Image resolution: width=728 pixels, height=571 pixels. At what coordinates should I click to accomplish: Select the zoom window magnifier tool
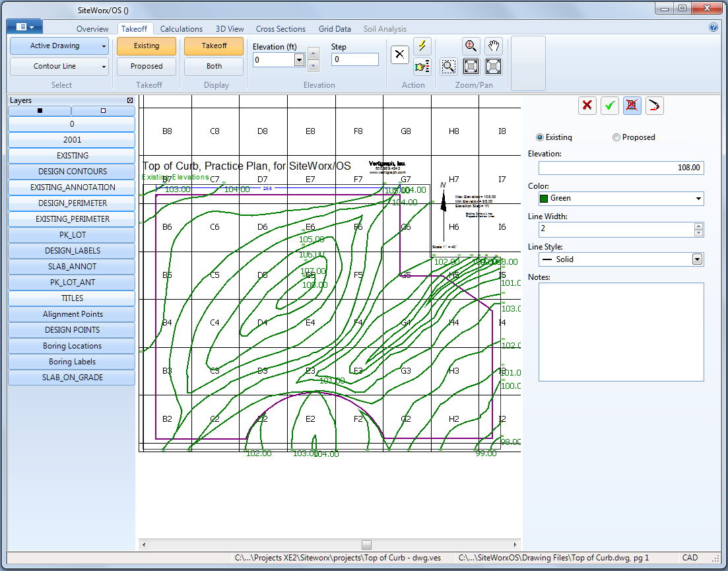tap(449, 67)
